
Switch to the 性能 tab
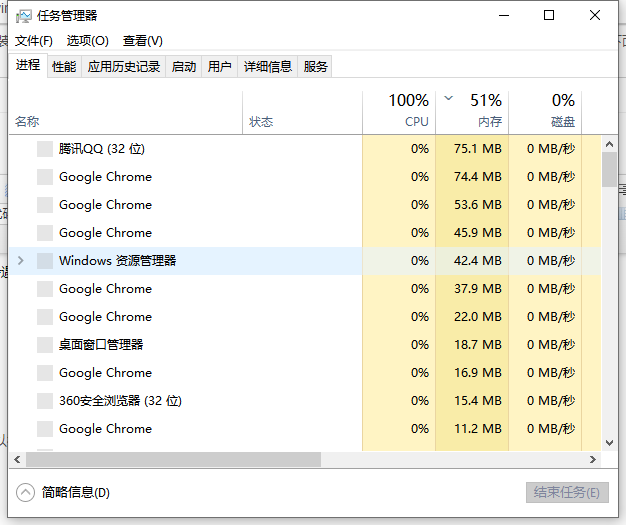(x=64, y=67)
